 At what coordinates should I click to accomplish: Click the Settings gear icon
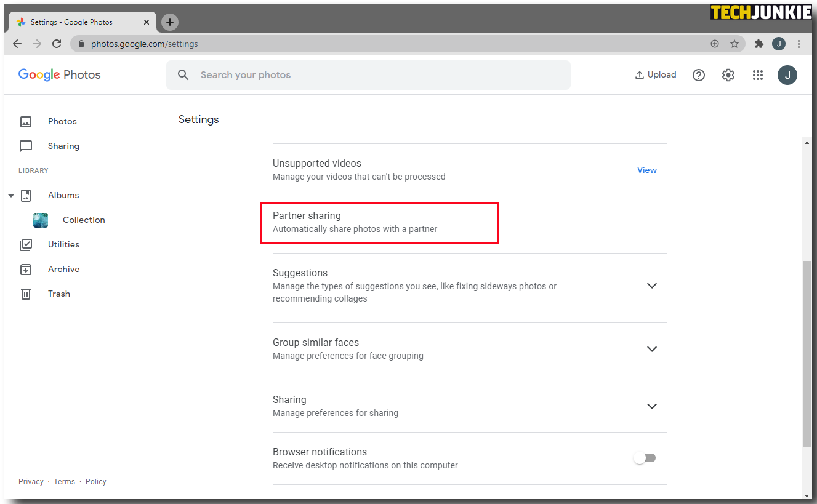[x=728, y=75]
